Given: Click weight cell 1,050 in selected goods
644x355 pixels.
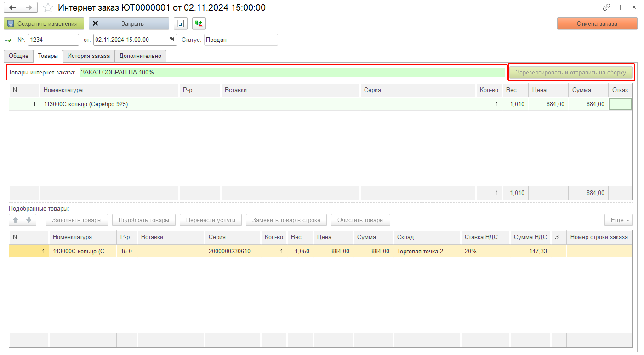Looking at the screenshot, I should click(300, 252).
